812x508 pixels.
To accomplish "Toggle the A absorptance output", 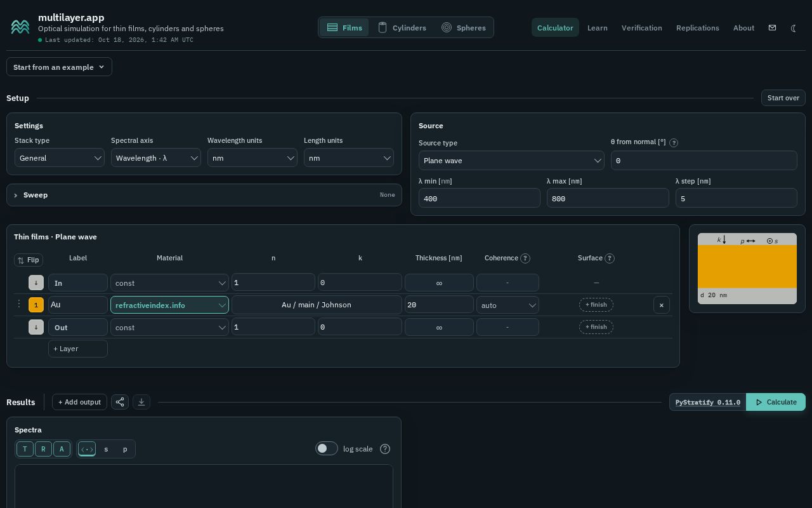I will pos(62,449).
